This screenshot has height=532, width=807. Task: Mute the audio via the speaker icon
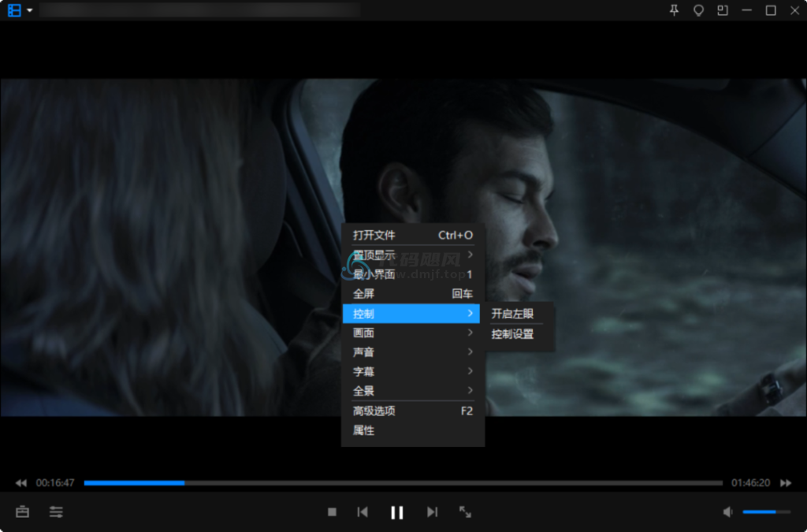pos(727,512)
